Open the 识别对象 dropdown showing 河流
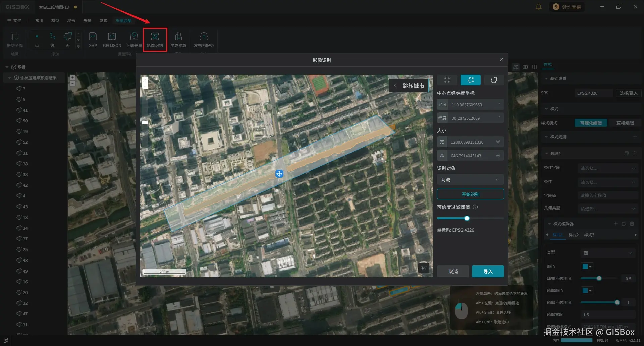This screenshot has height=346, width=644. pyautogui.click(x=470, y=180)
